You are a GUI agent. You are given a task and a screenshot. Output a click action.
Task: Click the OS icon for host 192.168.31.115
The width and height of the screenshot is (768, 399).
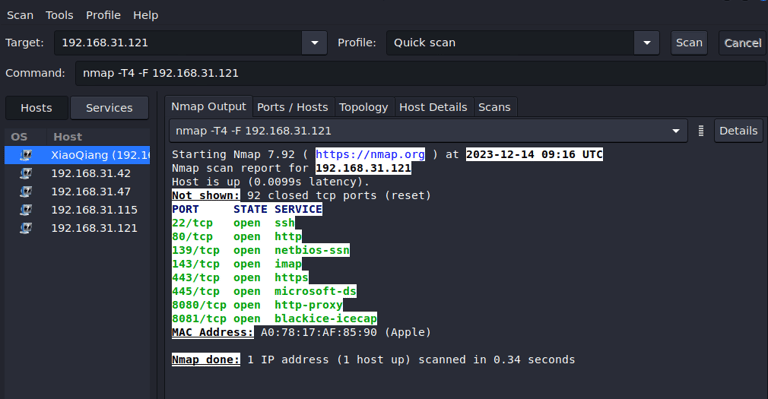pos(25,210)
